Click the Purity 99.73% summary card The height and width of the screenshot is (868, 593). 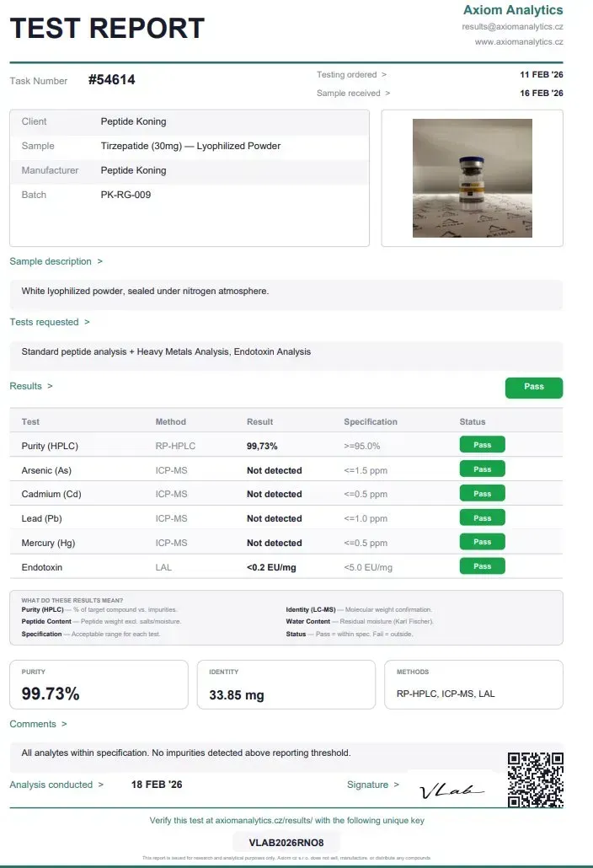[99, 684]
